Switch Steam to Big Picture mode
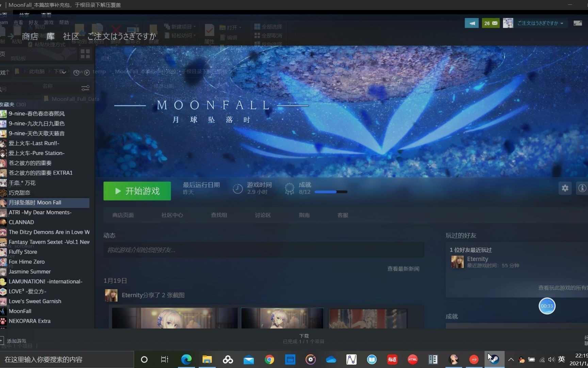588x368 pixels. pos(578,23)
